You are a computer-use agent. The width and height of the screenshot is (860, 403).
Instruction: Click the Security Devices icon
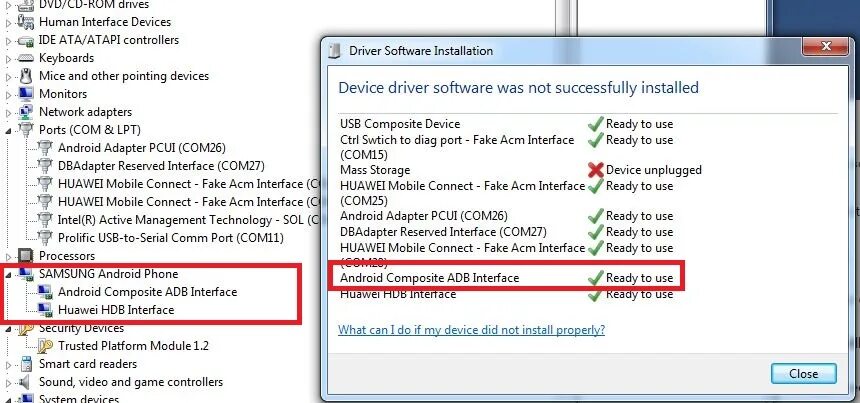pos(27,328)
